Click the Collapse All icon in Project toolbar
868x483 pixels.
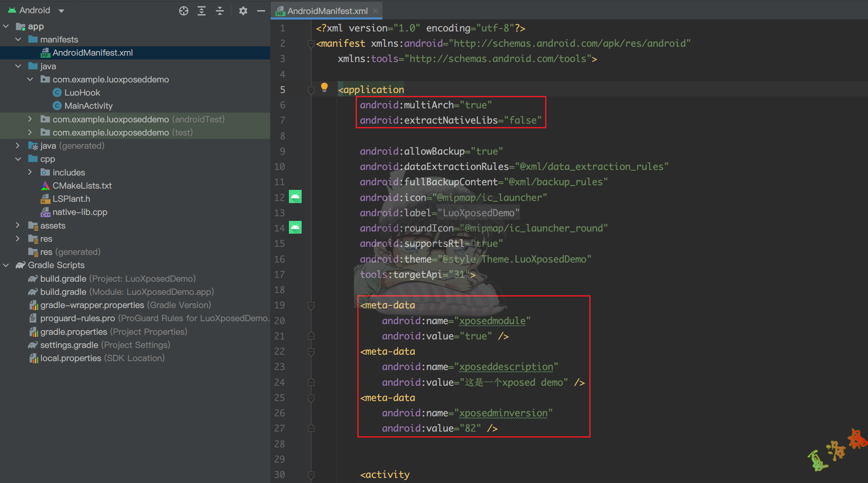pyautogui.click(x=220, y=11)
